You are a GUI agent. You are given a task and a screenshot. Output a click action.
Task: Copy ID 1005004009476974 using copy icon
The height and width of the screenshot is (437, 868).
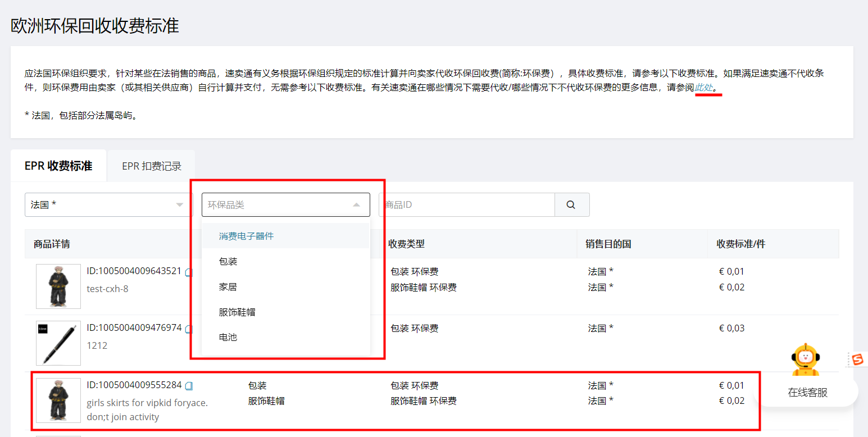pos(189,329)
